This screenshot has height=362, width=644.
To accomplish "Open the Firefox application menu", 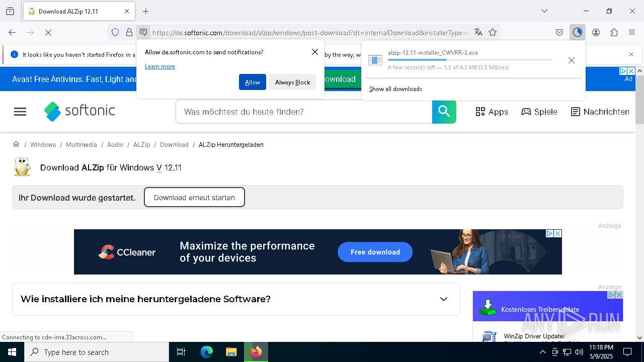I will coord(632,33).
